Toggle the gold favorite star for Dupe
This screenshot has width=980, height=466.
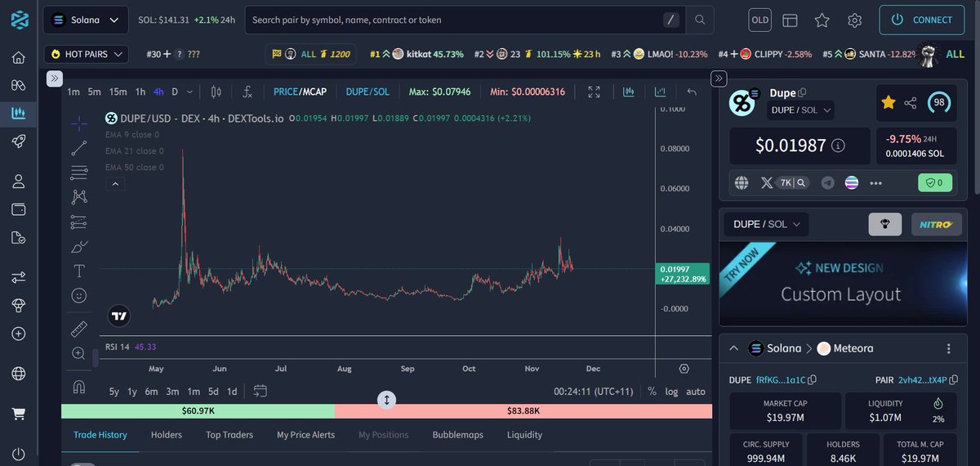click(888, 102)
